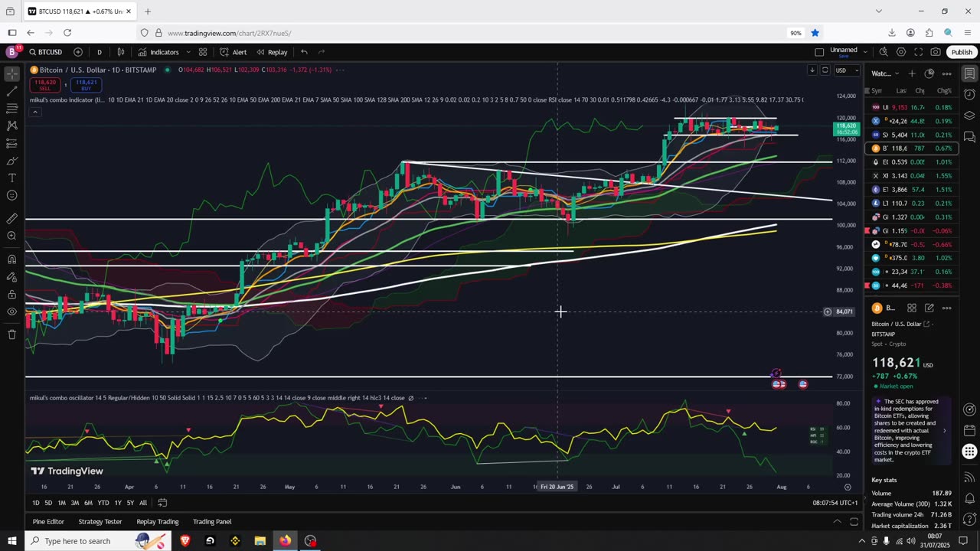The width and height of the screenshot is (980, 551).
Task: Undo the last chart action
Action: point(304,52)
